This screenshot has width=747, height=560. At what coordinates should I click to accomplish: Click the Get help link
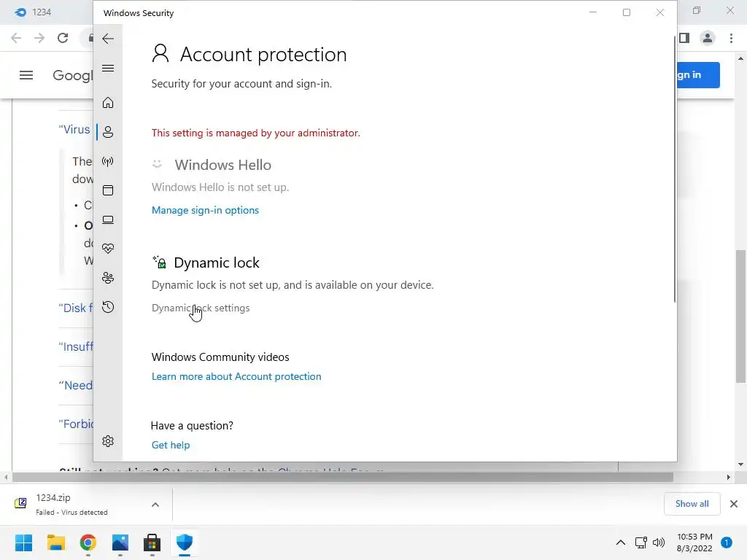click(x=171, y=445)
